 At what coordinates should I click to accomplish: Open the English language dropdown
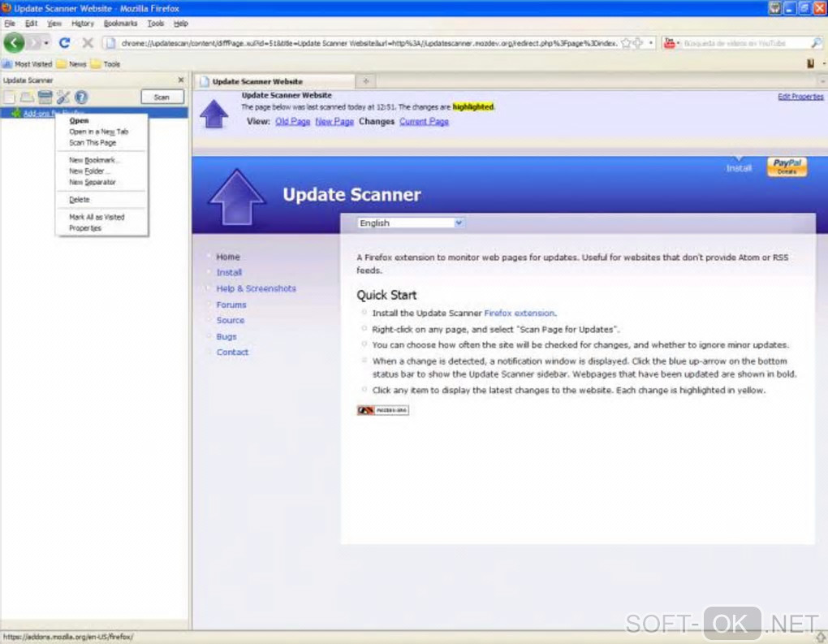point(411,223)
